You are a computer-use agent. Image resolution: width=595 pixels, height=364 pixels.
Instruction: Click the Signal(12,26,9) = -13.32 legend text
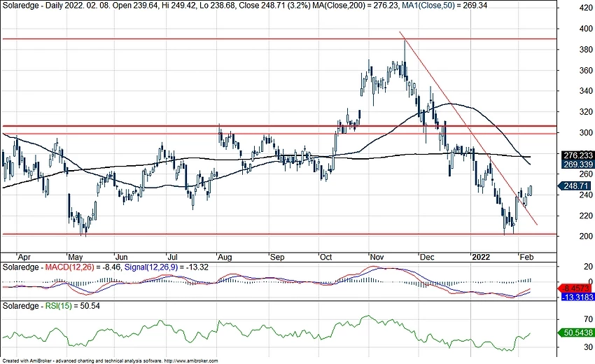click(166, 267)
